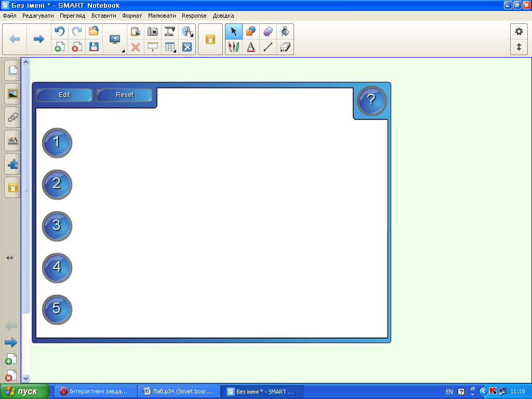Open the Attachments paperclip sidebar tab
The height and width of the screenshot is (399, 532).
click(x=12, y=117)
